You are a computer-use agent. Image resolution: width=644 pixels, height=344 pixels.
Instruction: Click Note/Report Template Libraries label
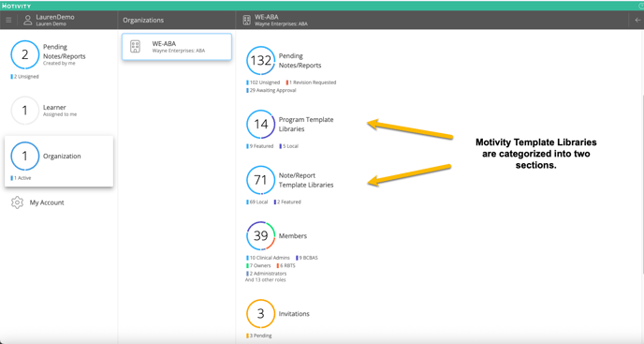coord(306,180)
